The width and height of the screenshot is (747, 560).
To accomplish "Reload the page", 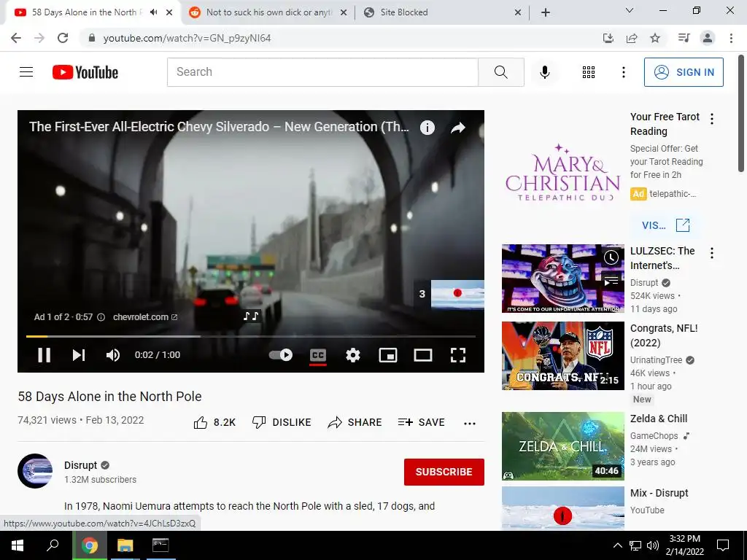I will 63,38.
